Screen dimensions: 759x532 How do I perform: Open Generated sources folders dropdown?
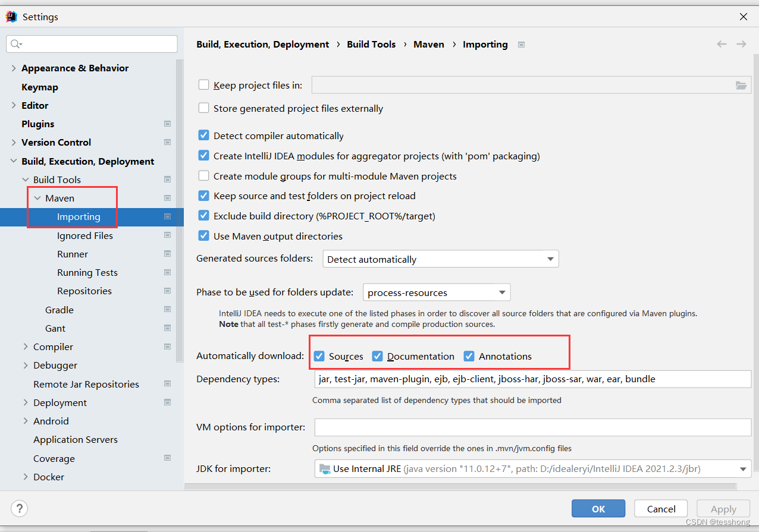click(441, 259)
